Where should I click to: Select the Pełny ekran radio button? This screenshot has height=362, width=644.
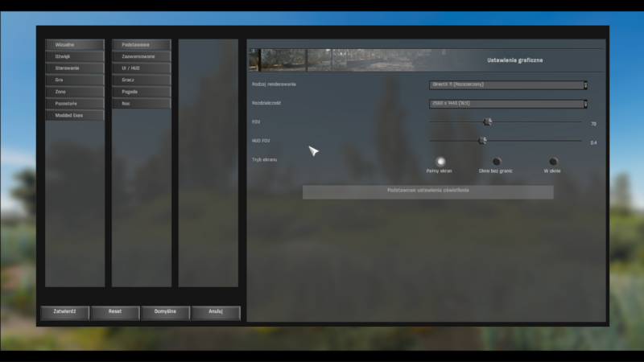(x=440, y=162)
